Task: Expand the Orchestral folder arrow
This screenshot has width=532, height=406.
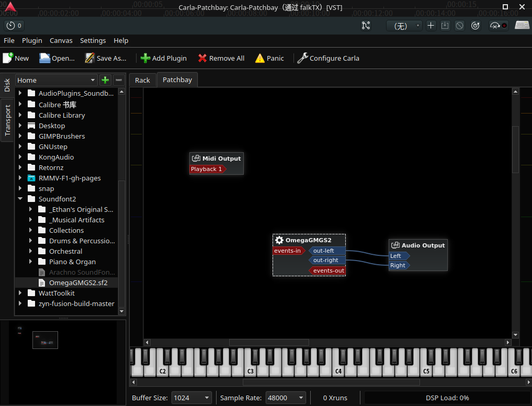Action: pos(30,251)
